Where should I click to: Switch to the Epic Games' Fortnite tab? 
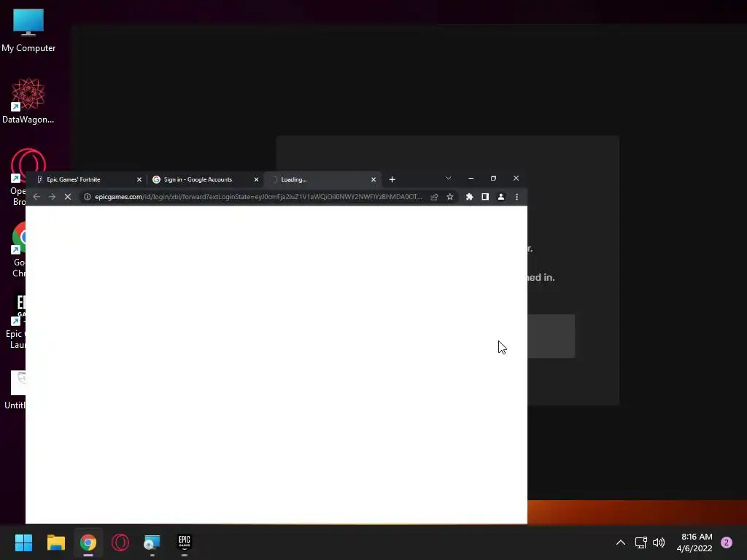click(86, 179)
